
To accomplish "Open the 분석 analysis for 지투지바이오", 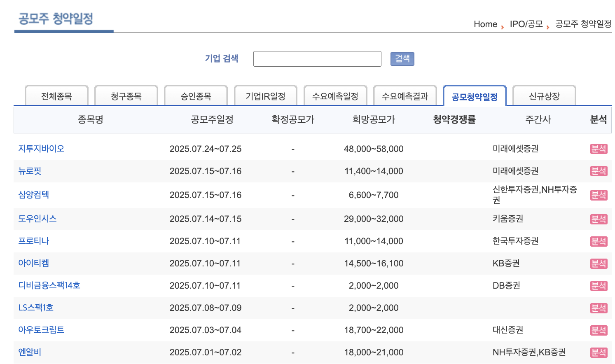I will (599, 149).
